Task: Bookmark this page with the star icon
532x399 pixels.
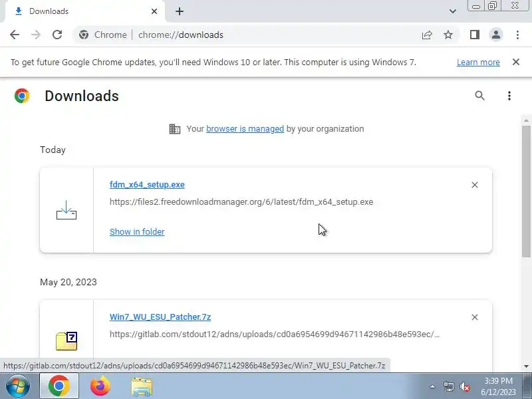Action: [448, 35]
